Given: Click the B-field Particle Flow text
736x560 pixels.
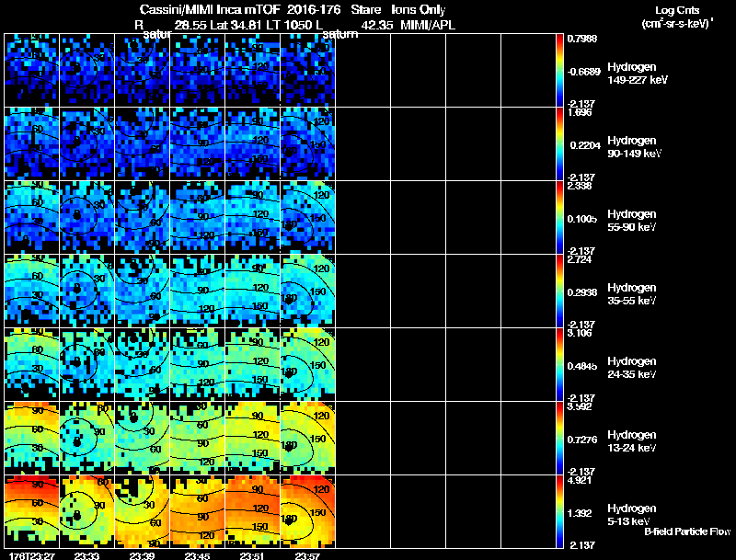Looking at the screenshot, I should point(686,531).
